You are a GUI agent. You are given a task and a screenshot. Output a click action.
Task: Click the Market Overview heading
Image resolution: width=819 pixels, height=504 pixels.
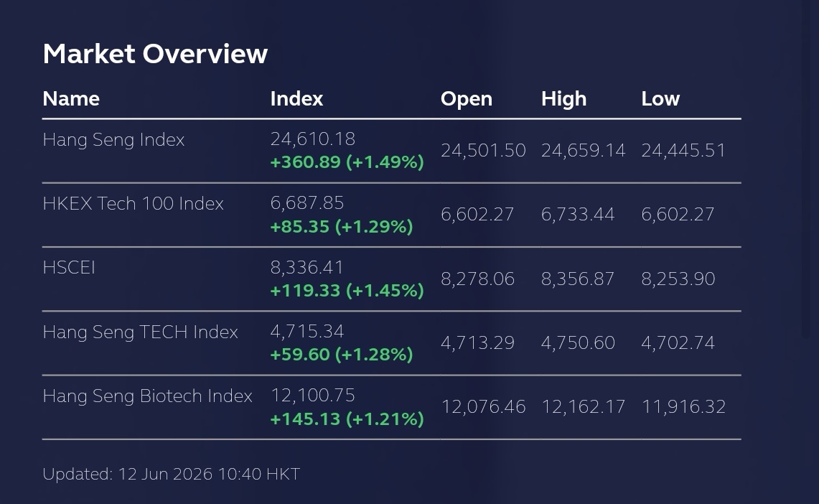(x=155, y=54)
